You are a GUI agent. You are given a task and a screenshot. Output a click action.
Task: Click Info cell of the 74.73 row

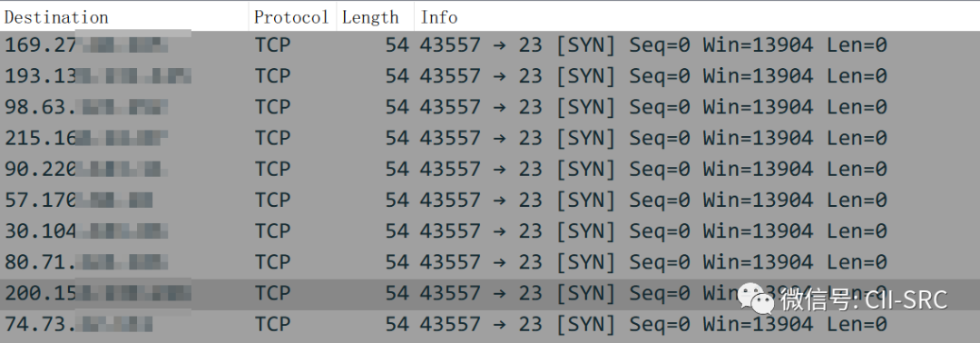[653, 325]
